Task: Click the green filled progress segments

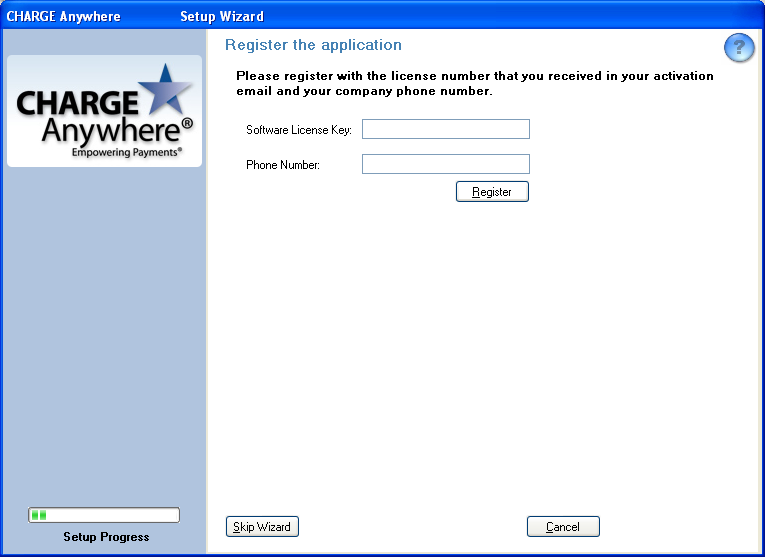Action: point(39,515)
